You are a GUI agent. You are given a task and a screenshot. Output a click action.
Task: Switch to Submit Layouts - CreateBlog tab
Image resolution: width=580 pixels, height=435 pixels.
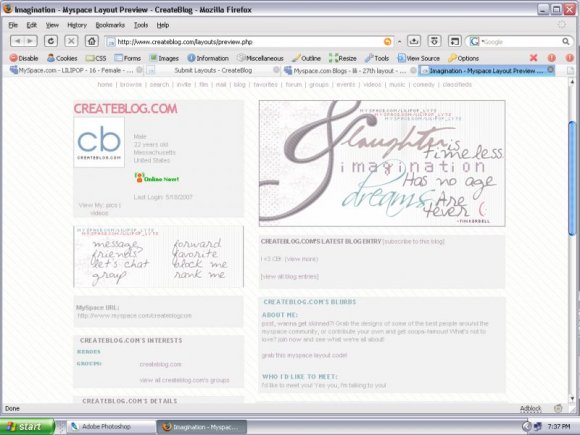(213, 70)
